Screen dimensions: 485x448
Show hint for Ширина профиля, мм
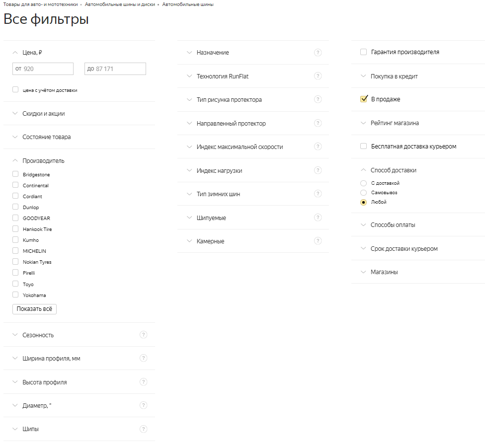[143, 358]
